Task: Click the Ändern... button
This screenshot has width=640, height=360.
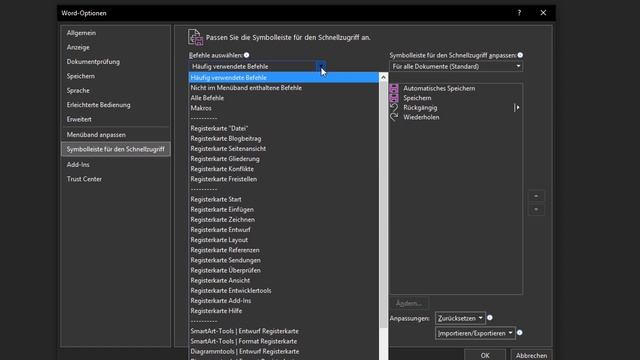Action: point(409,303)
